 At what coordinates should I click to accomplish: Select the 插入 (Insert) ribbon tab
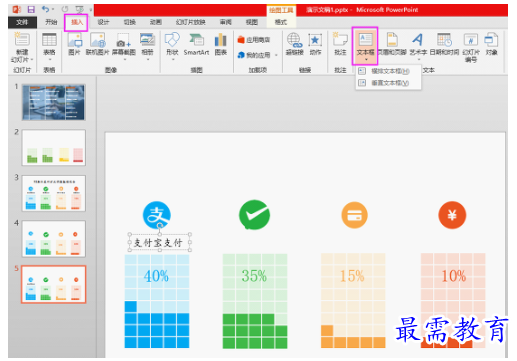click(x=76, y=22)
